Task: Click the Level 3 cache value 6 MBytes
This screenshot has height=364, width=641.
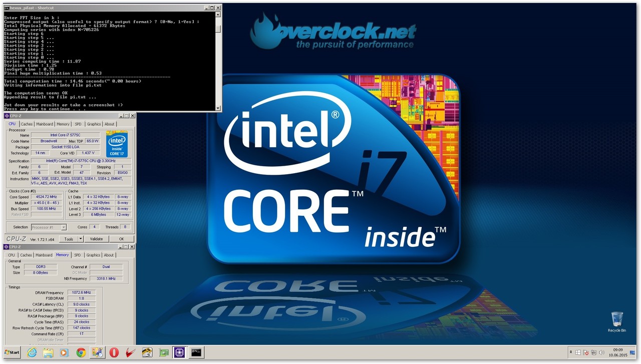Action: 98,215
